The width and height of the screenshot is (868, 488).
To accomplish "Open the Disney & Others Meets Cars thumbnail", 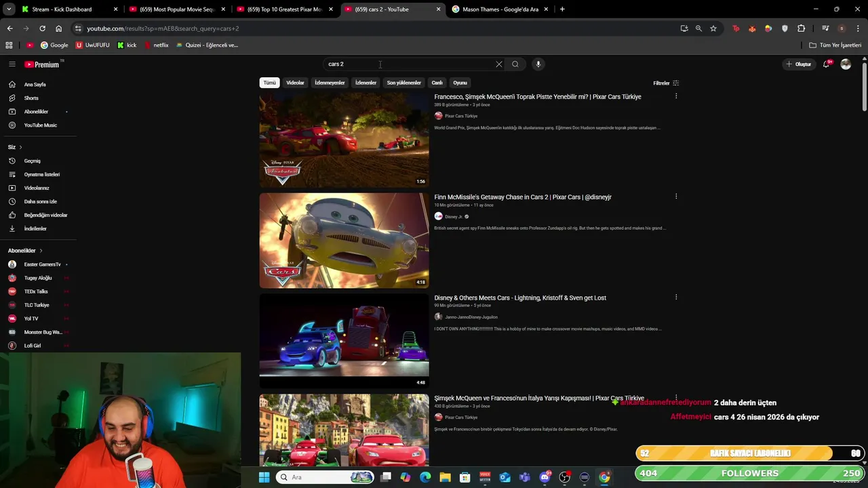I will 344,341.
